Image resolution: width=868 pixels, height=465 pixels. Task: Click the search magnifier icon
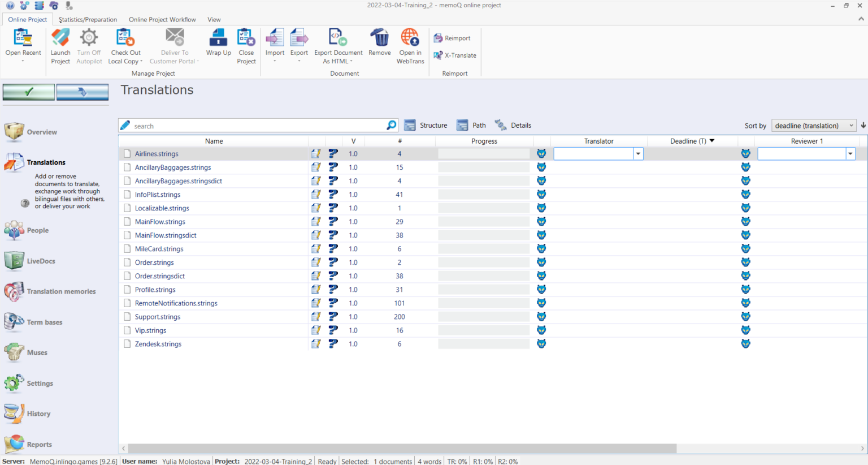pos(391,125)
